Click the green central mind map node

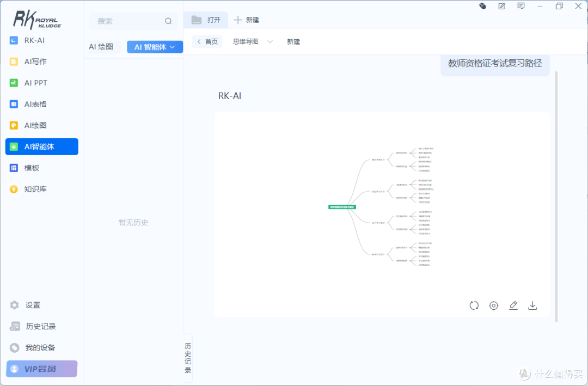(342, 207)
